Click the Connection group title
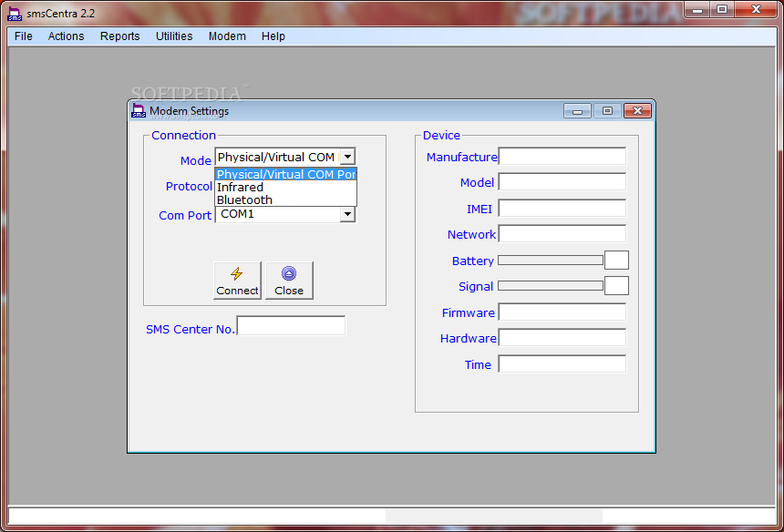The width and height of the screenshot is (784, 532). (183, 136)
